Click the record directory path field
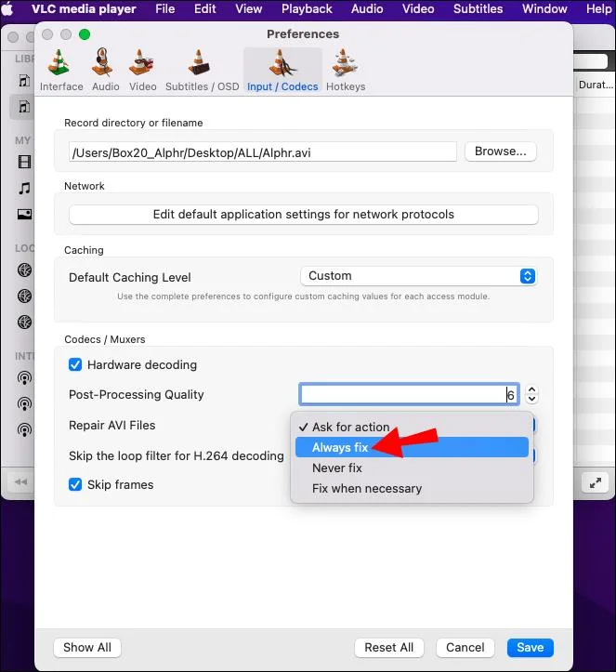The width and height of the screenshot is (616, 672). click(263, 152)
